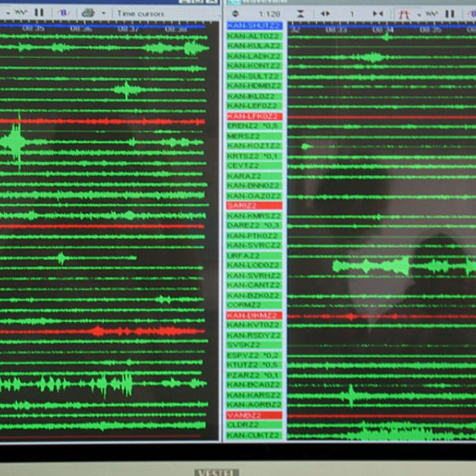Select the URFAZ2 station label
The width and height of the screenshot is (476, 476).
[254, 255]
